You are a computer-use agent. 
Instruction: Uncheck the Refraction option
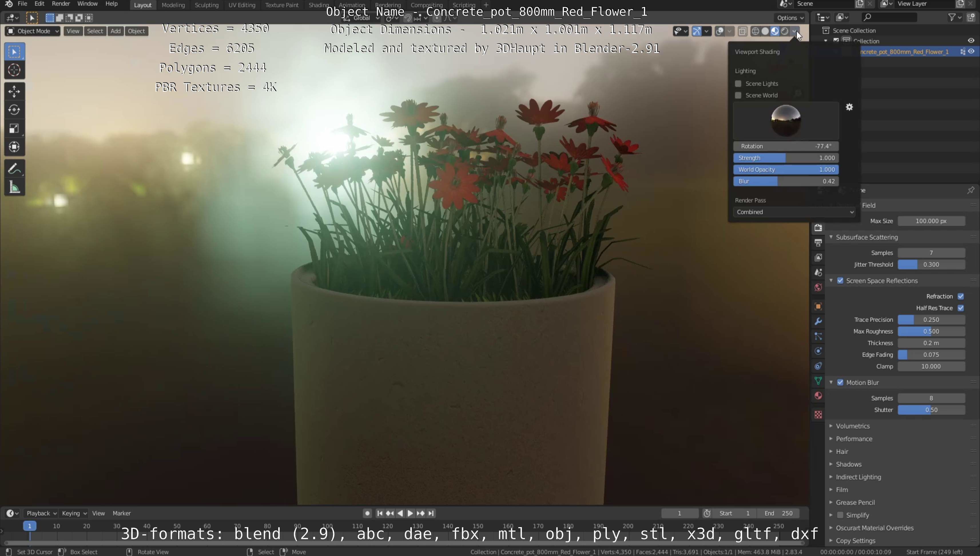(x=961, y=296)
